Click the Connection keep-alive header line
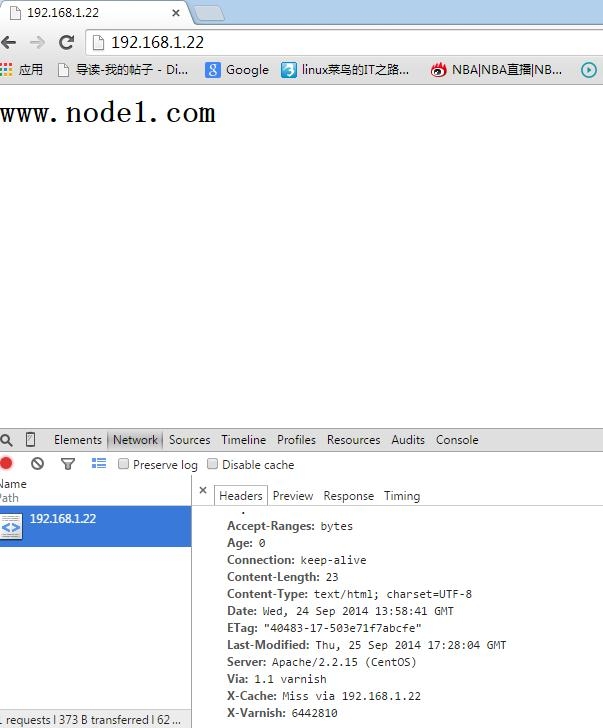This screenshot has height=728, width=603. (297, 560)
